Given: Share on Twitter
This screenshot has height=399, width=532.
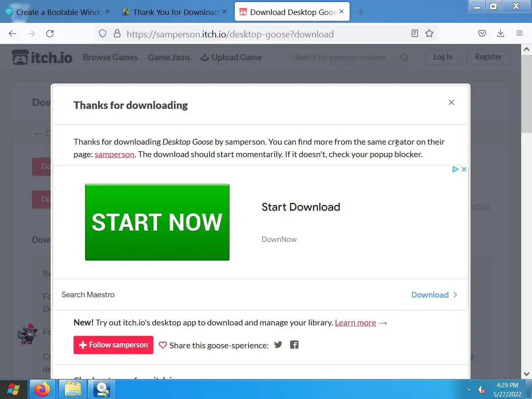Looking at the screenshot, I should click(x=278, y=345).
